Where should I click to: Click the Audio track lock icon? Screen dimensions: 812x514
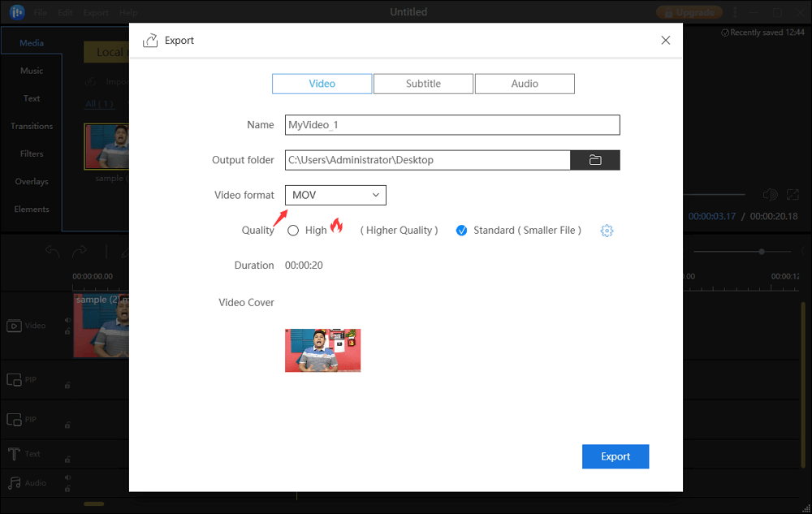coord(67,490)
